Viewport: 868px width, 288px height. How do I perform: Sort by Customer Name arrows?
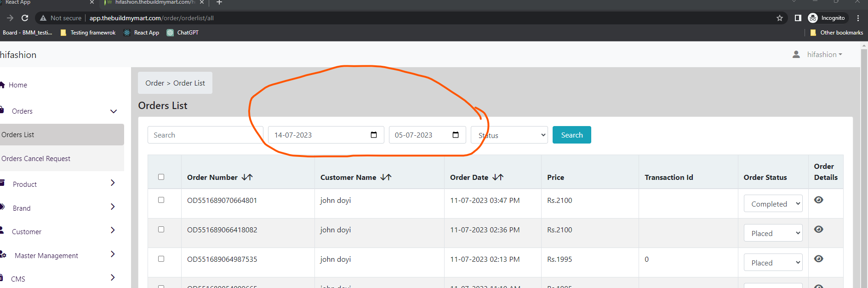[386, 177]
